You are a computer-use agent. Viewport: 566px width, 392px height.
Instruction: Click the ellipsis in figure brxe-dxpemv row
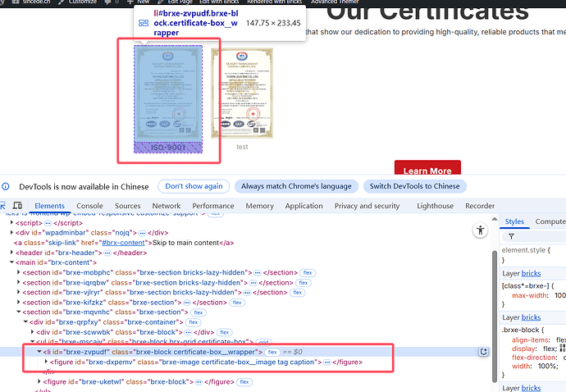click(327, 362)
